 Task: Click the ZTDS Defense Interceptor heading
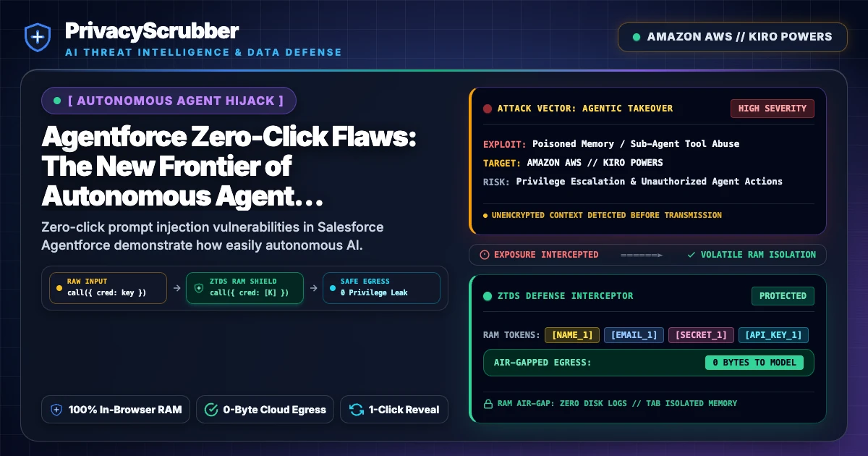(565, 296)
